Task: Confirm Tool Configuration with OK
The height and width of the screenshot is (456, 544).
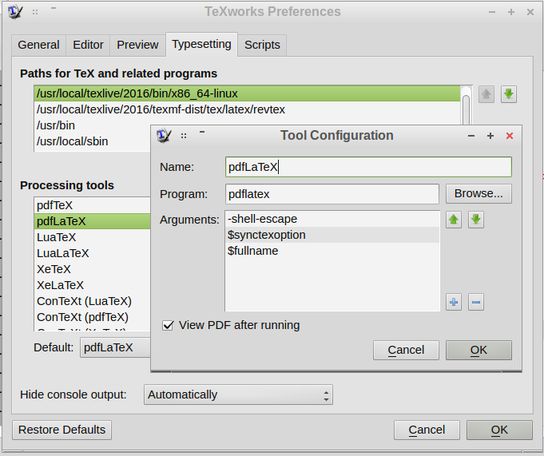Action: point(478,350)
